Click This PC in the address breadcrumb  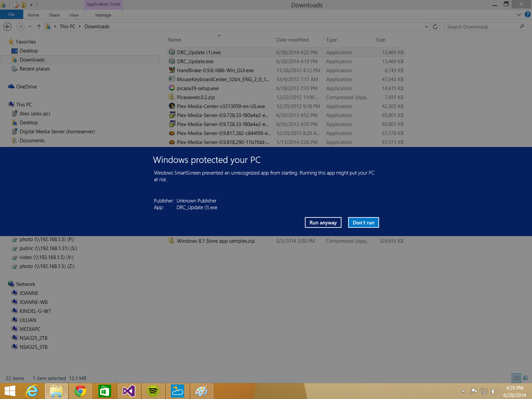tap(67, 27)
